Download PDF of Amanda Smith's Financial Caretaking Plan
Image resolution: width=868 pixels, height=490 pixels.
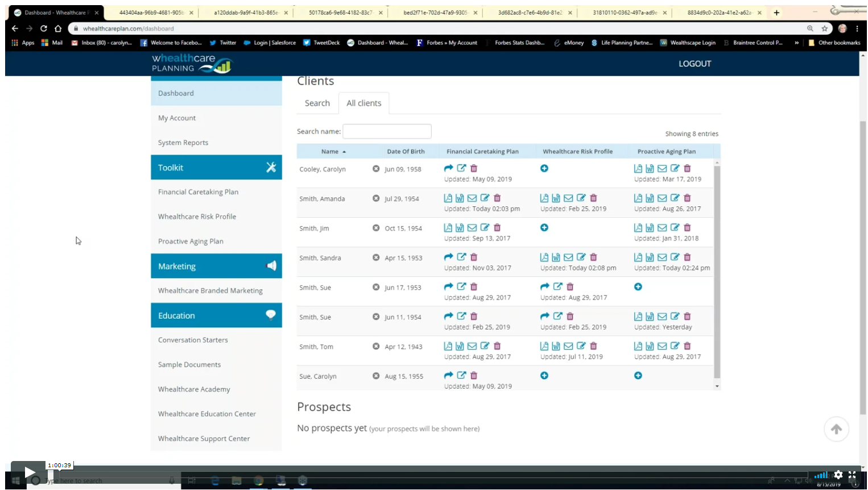pyautogui.click(x=448, y=198)
